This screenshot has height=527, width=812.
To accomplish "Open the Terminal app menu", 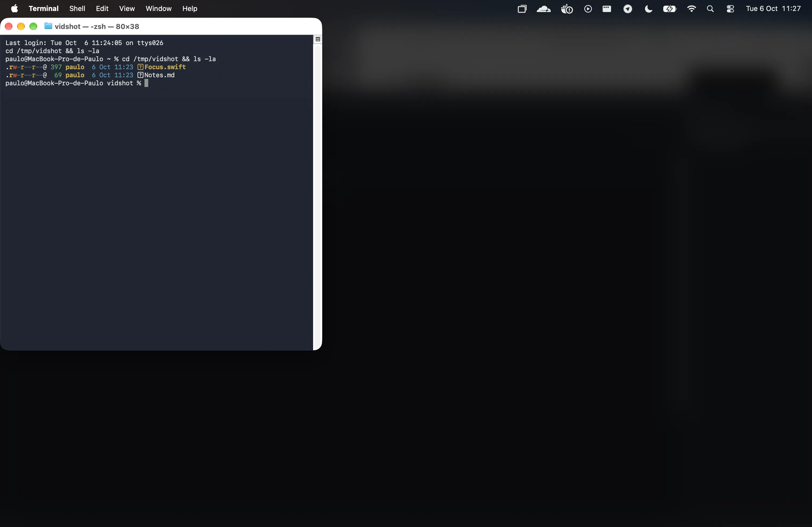I will 43,9.
